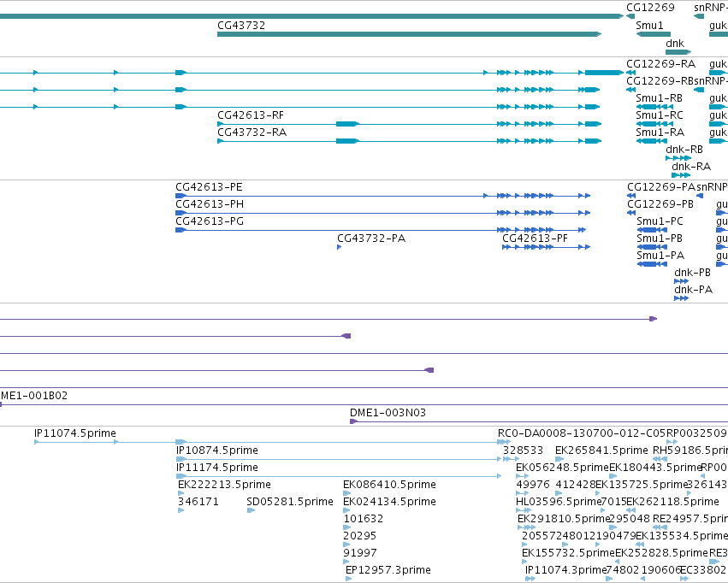Viewport: 728px width, 583px height.
Task: Click EST 412428 label
Action: pyautogui.click(x=576, y=485)
